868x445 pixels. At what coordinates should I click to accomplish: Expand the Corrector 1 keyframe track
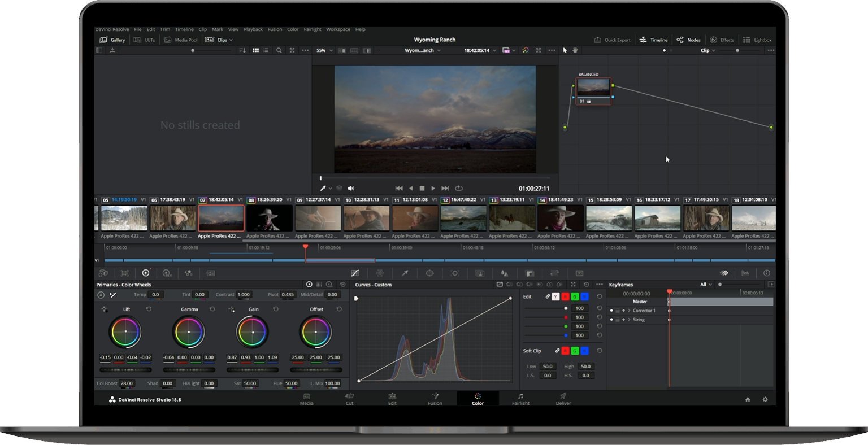629,311
